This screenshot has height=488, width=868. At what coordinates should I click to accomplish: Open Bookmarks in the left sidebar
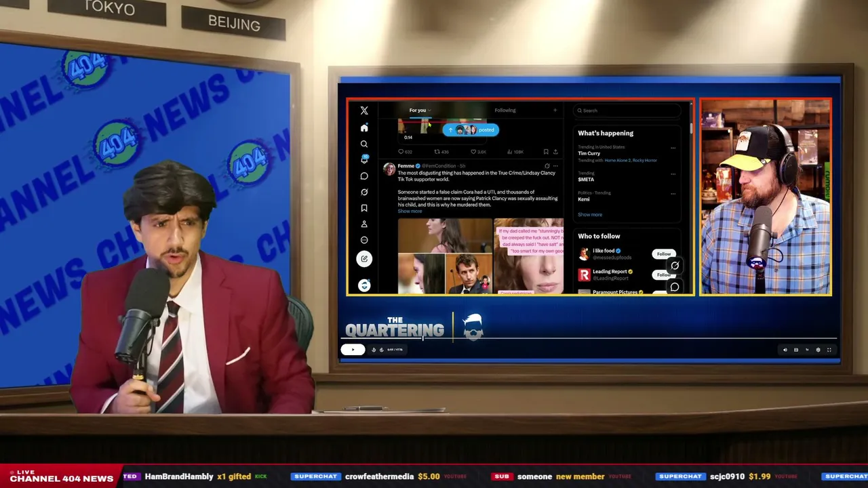(364, 208)
